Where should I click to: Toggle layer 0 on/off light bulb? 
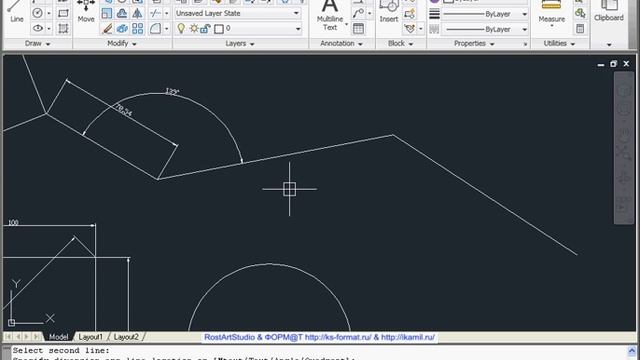pyautogui.click(x=181, y=29)
